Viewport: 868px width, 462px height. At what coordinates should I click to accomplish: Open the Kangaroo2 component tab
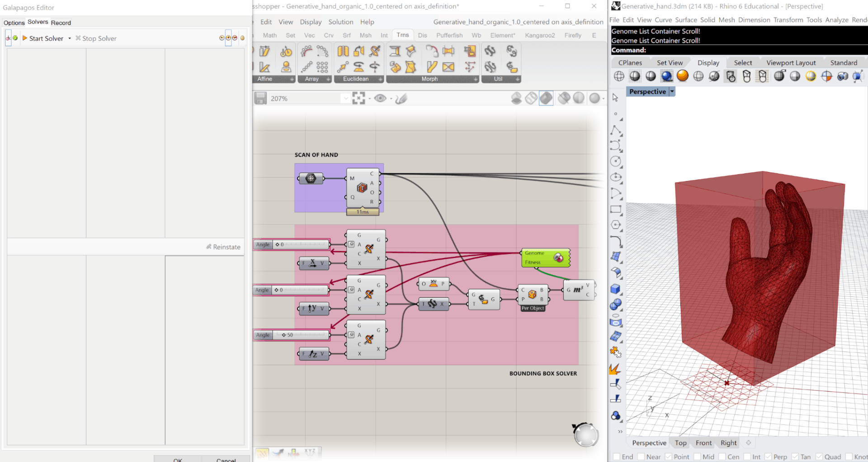[540, 35]
